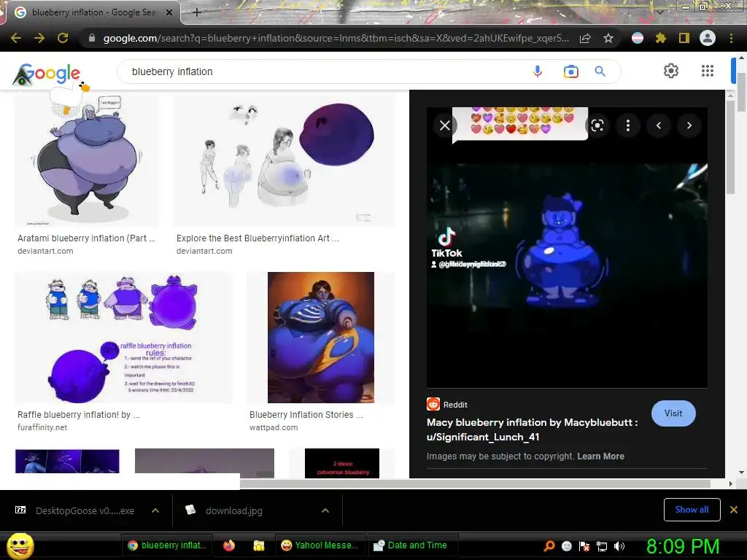The width and height of the screenshot is (747, 560).
Task: Click the wattpad.com source text
Action: (x=274, y=427)
